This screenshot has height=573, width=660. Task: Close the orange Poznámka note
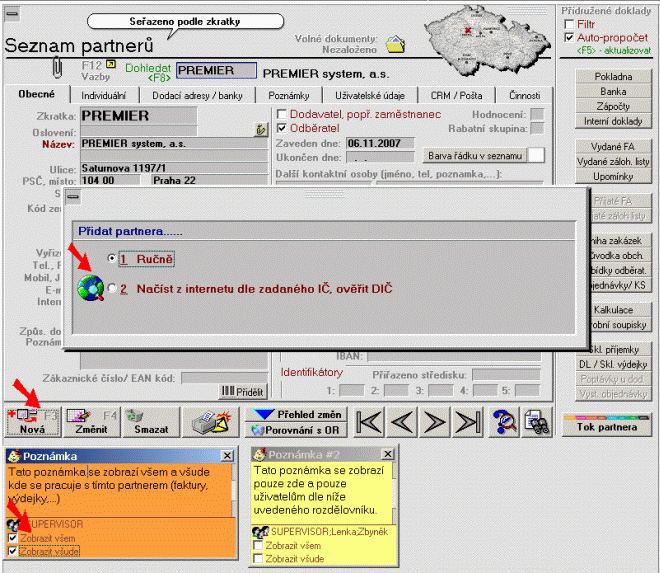tap(227, 456)
